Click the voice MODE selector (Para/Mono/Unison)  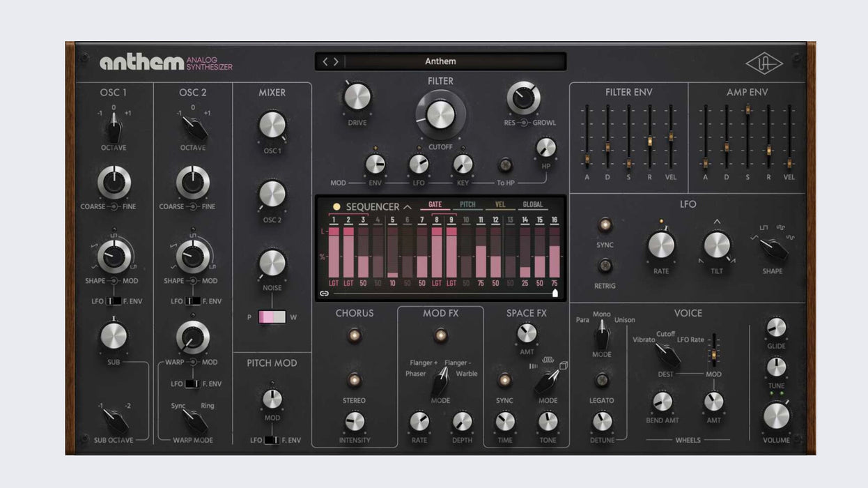tap(601, 337)
